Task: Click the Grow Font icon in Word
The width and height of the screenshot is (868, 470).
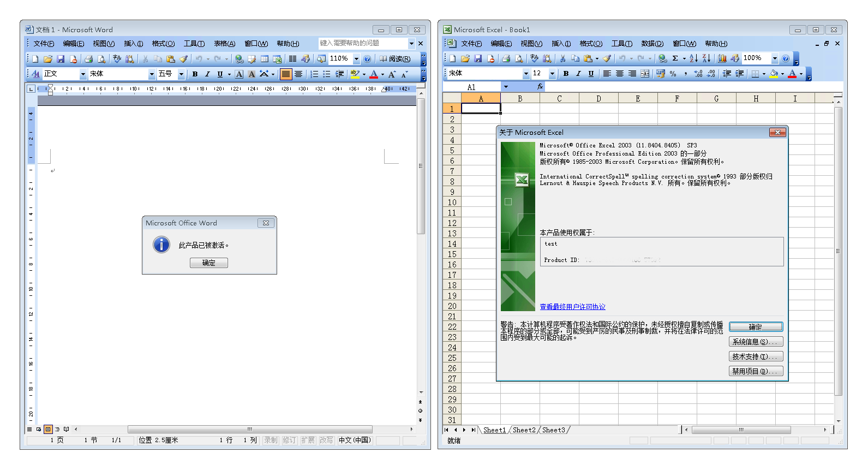Action: coord(392,74)
